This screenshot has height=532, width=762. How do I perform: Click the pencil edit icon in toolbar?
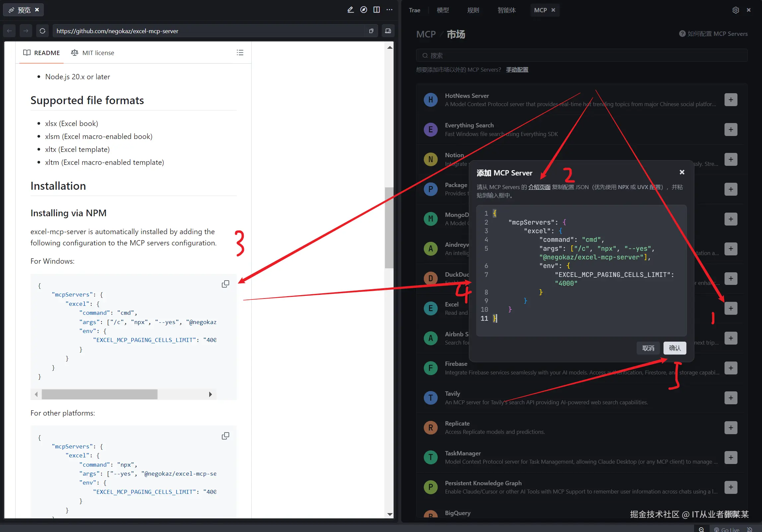(350, 10)
